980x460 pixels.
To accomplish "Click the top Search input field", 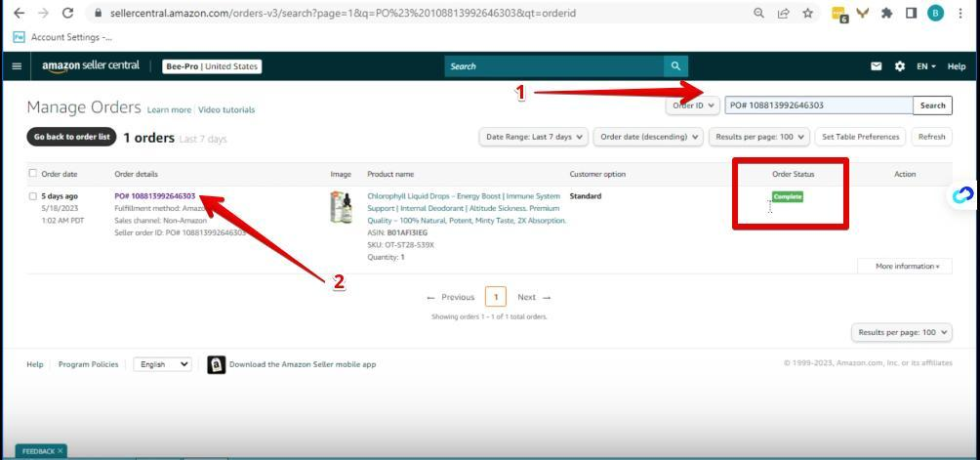I will [553, 66].
